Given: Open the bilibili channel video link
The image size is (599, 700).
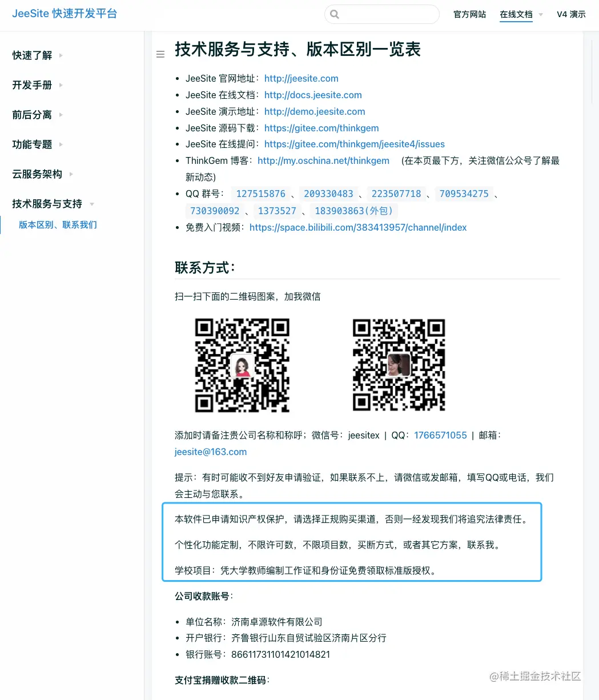Looking at the screenshot, I should (x=358, y=227).
